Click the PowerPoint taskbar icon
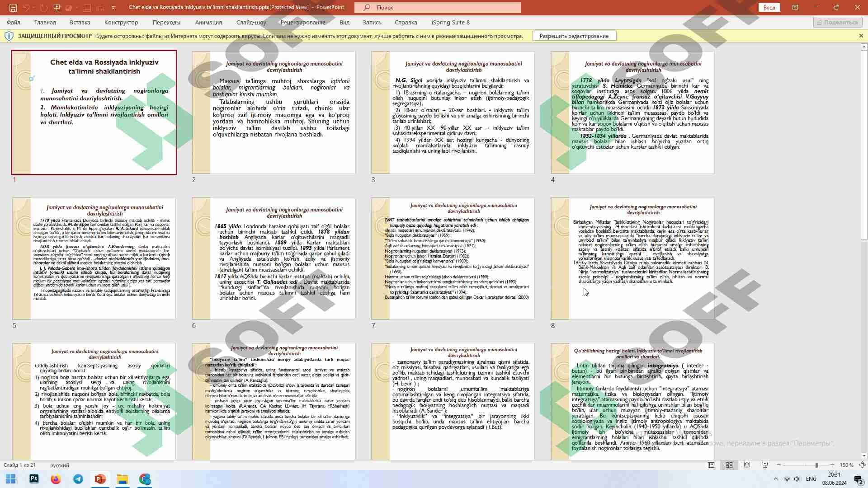Image resolution: width=868 pixels, height=488 pixels. tap(100, 479)
